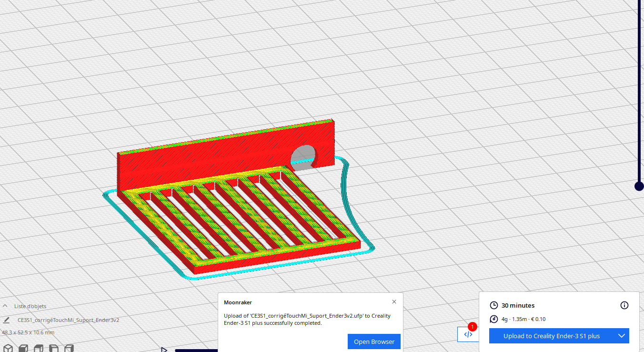The width and height of the screenshot is (644, 352).
Task: Click Upload to Creality Ender-3 S1 plus
Action: (x=552, y=336)
